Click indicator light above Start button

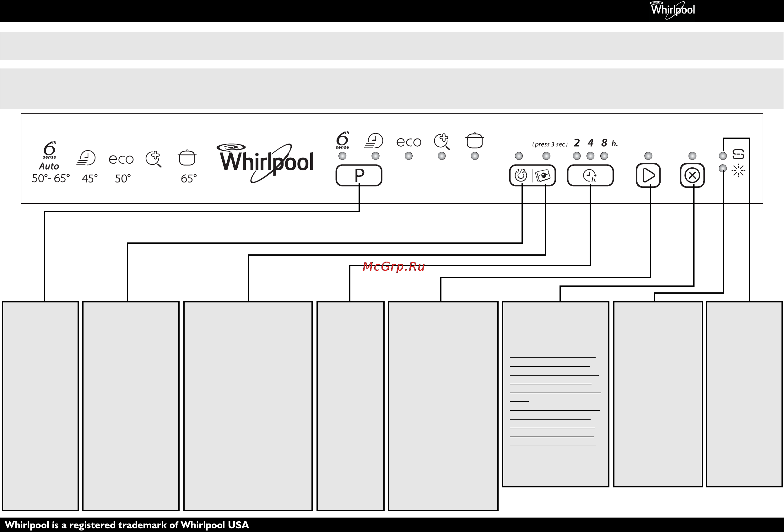648,156
